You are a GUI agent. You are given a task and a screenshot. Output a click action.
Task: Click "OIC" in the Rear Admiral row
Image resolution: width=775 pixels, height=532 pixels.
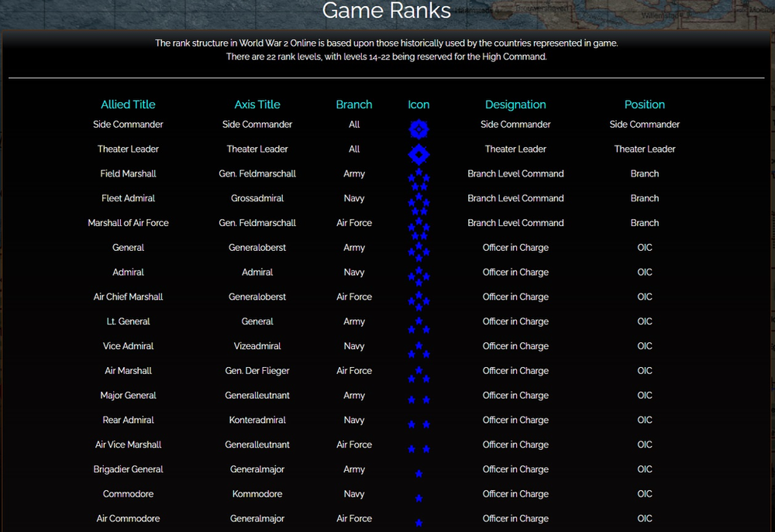tap(645, 420)
